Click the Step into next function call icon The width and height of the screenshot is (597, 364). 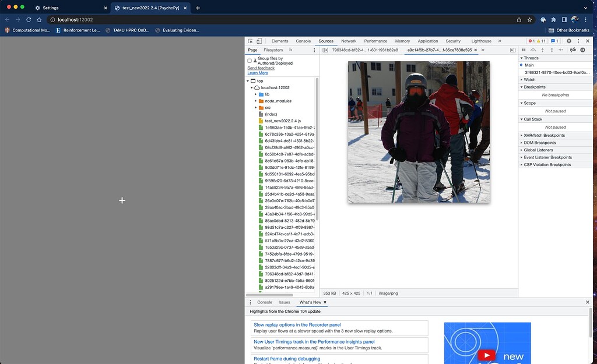coord(542,50)
